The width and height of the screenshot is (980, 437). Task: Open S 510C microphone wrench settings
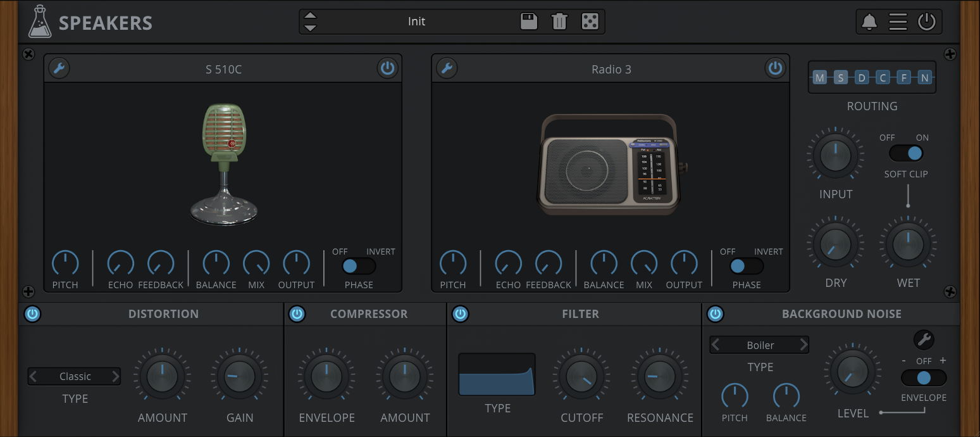[59, 68]
